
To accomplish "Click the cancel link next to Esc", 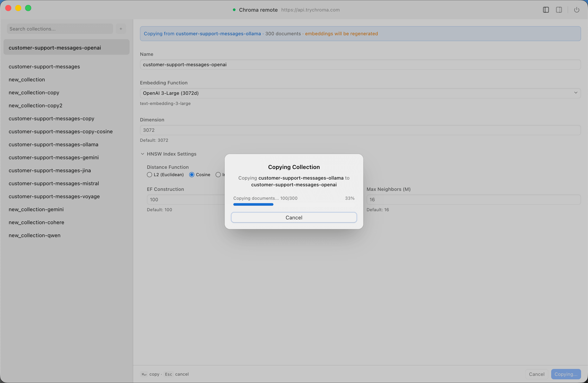I will pos(182,374).
